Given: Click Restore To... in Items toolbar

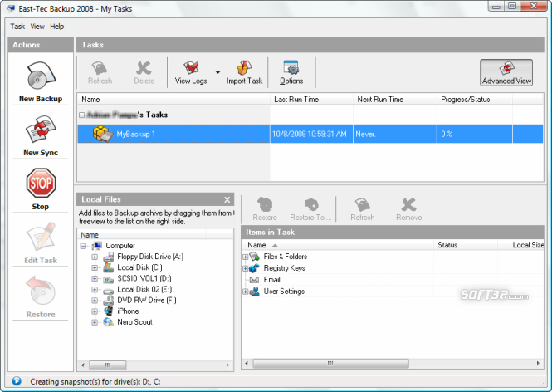Looking at the screenshot, I should click(310, 209).
